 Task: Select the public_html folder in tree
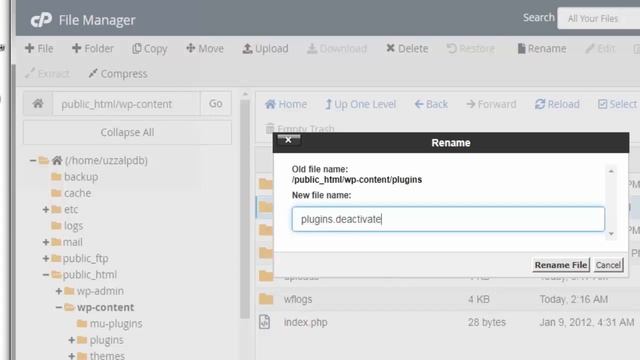point(89,275)
